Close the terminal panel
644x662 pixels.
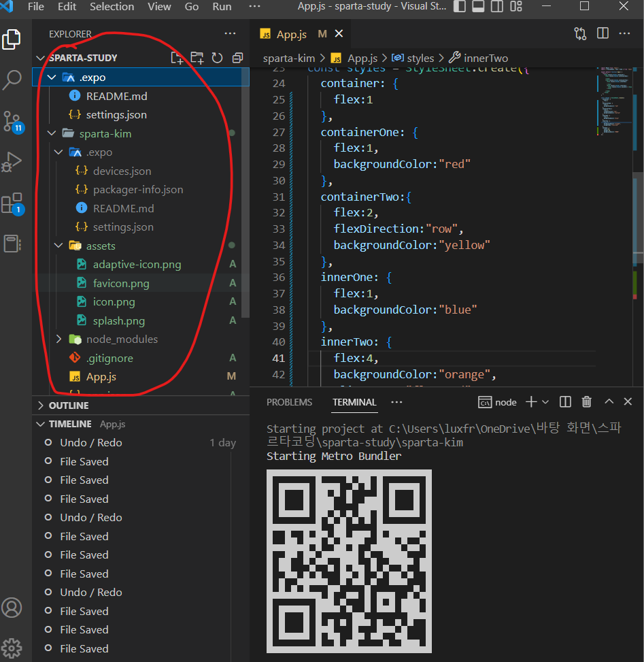tap(628, 401)
